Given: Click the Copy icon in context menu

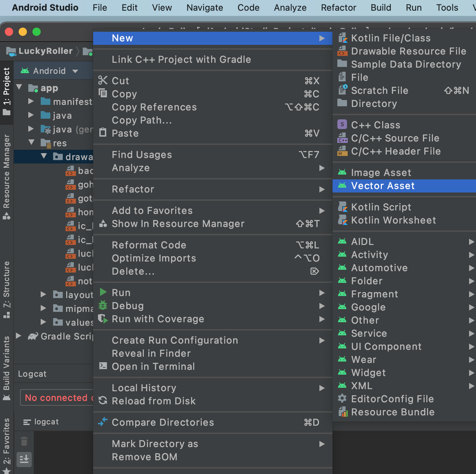Looking at the screenshot, I should tap(103, 93).
